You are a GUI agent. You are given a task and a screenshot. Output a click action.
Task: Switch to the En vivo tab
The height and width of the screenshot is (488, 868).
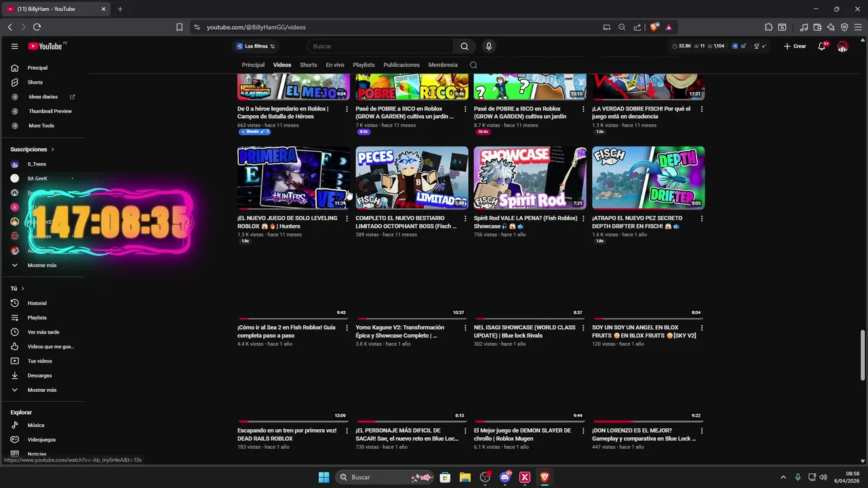pyautogui.click(x=335, y=65)
